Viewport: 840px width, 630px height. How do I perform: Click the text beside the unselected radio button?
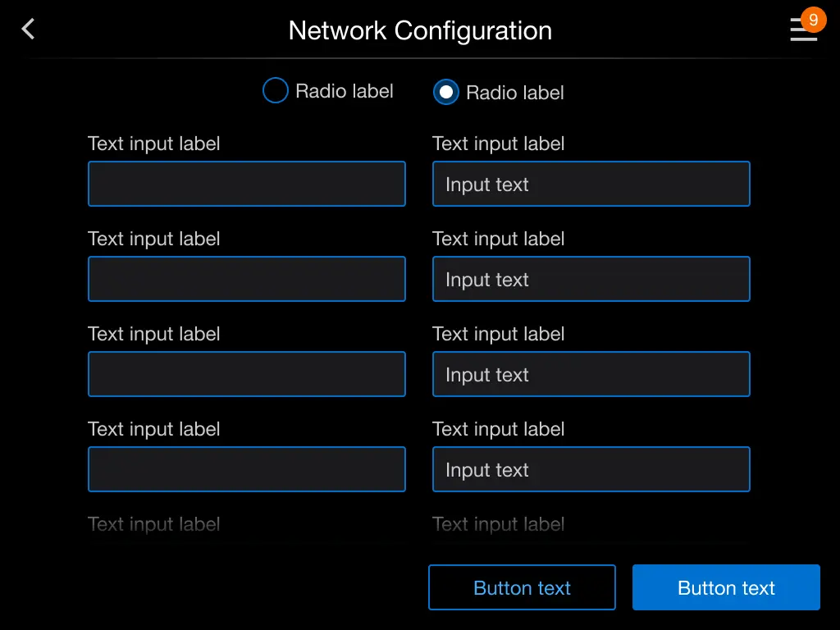[344, 91]
